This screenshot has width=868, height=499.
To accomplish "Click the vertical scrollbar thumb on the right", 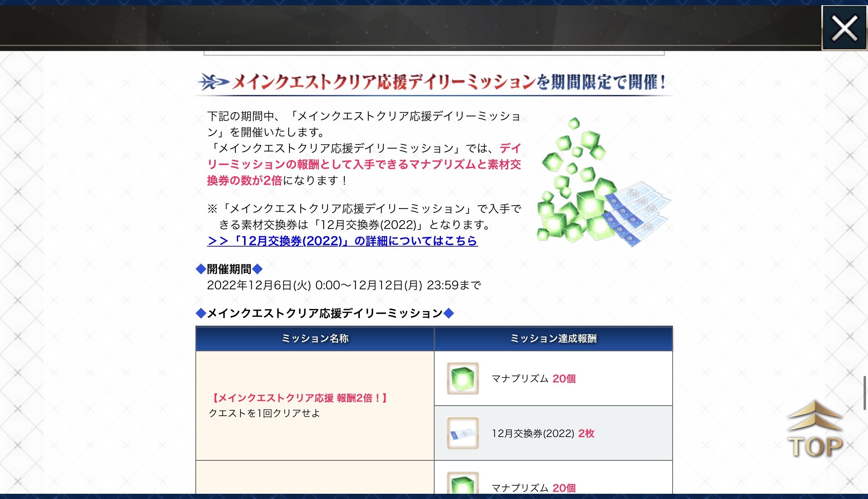I will tap(864, 393).
